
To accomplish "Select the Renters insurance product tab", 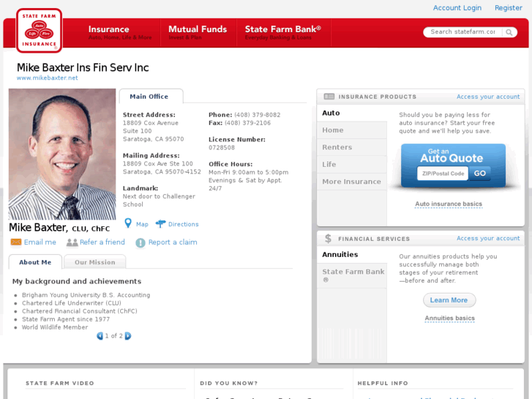I will (352, 147).
